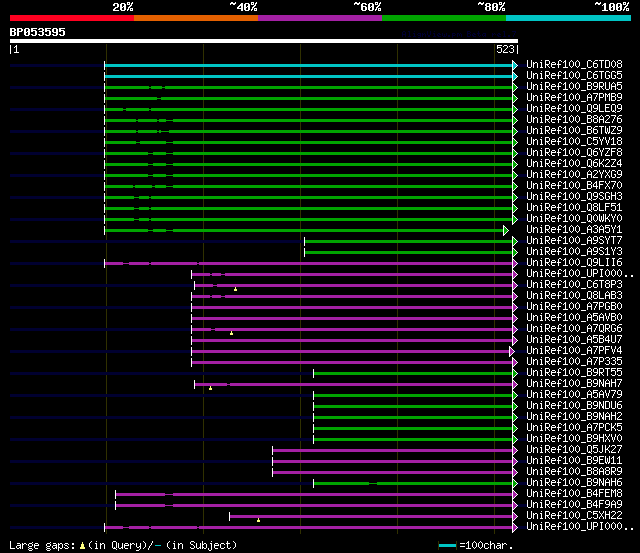The image size is (640, 553).
Task: Click the UniRef100_C6T8P3 label
Action: pyautogui.click(x=574, y=285)
